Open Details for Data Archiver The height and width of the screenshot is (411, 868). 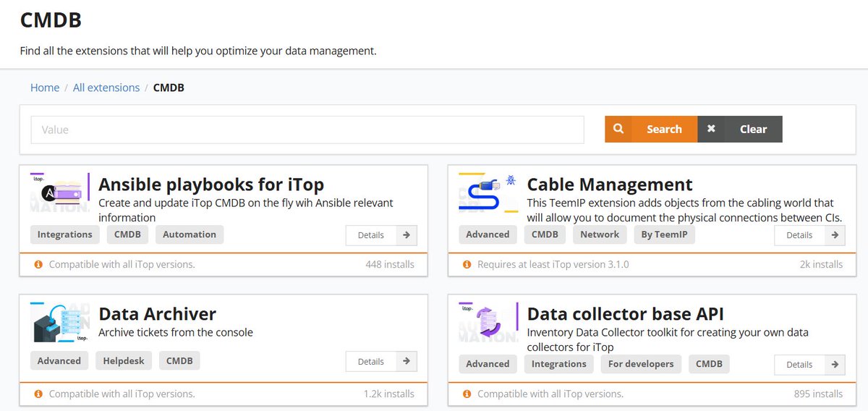coord(381,361)
